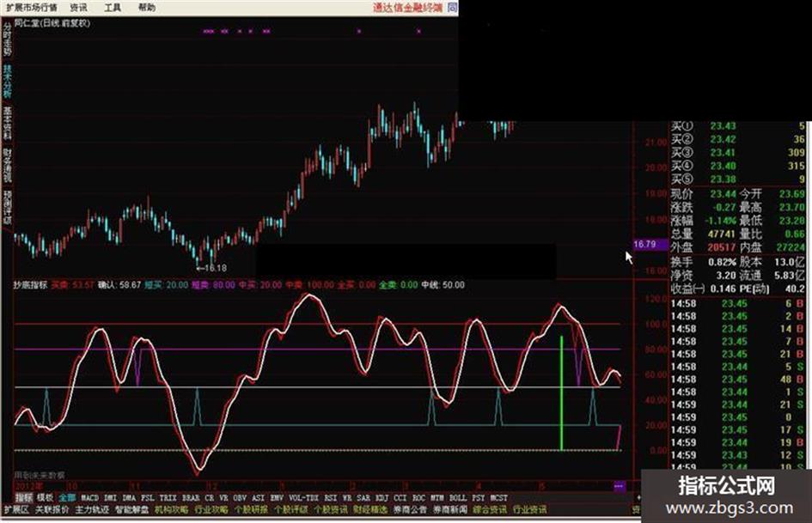Switch indicator to CCI
This screenshot has width=812, height=523.
[400, 497]
